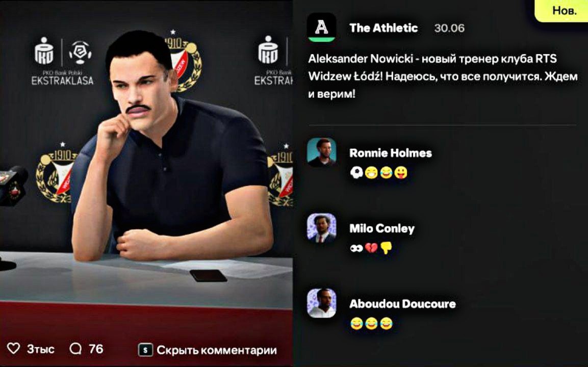This screenshot has height=367, width=588.
Task: Click the broken heart emoji
Action: point(371,248)
